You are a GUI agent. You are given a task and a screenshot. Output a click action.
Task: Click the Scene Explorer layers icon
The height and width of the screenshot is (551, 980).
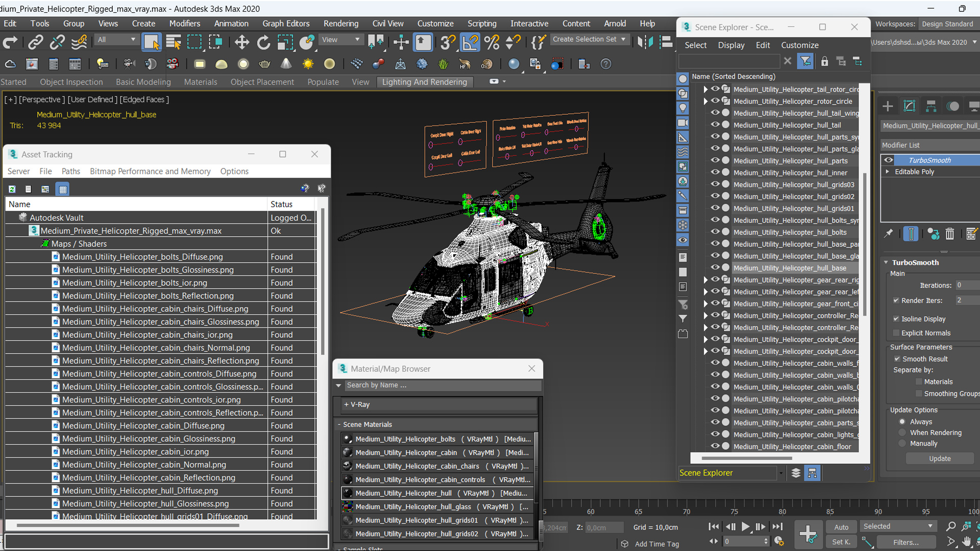pos(796,473)
